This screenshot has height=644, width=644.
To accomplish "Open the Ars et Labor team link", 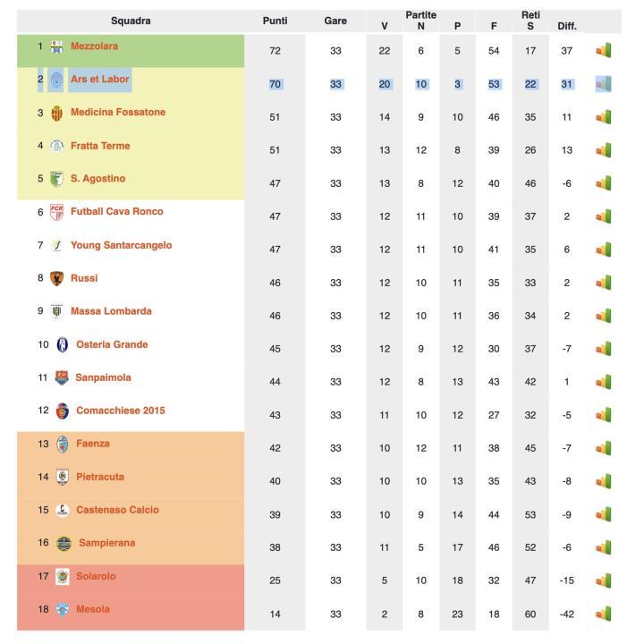I will 100,79.
